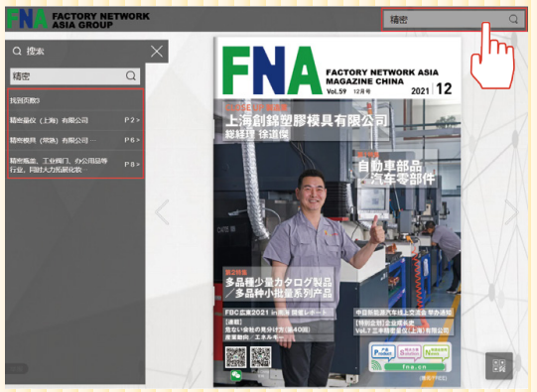Click the Product speech bubble on cover
The image size is (537, 392).
(x=383, y=352)
